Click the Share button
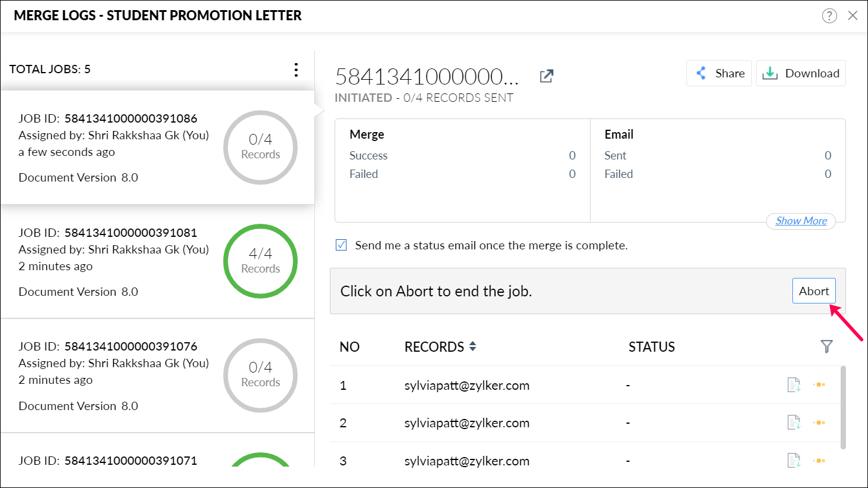868x488 pixels. coord(719,73)
